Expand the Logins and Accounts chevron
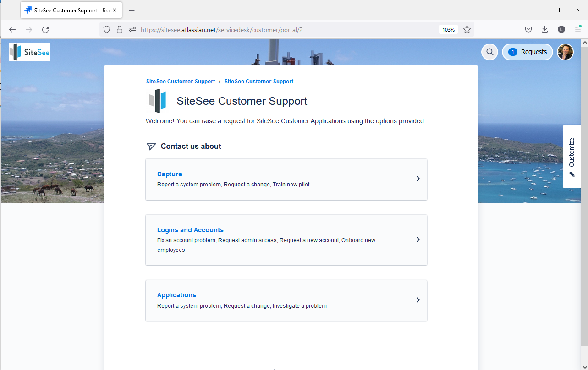588x370 pixels. (418, 239)
